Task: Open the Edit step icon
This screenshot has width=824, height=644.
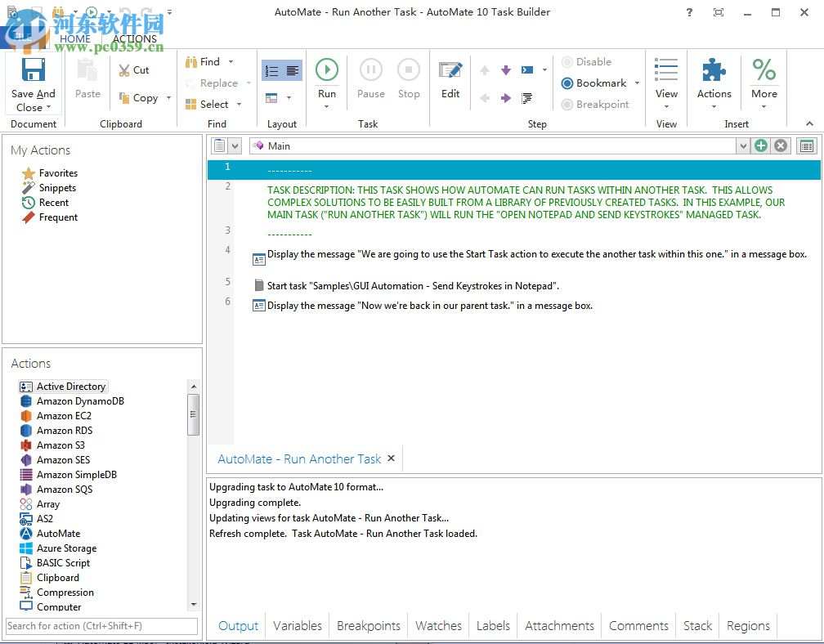Action: [450, 70]
